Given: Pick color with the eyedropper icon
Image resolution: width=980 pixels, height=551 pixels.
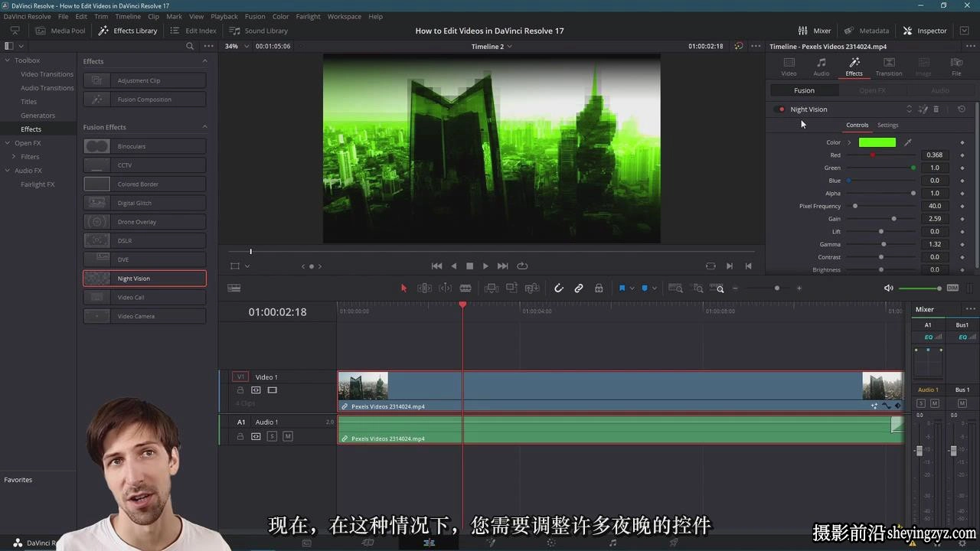Looking at the screenshot, I should click(908, 142).
